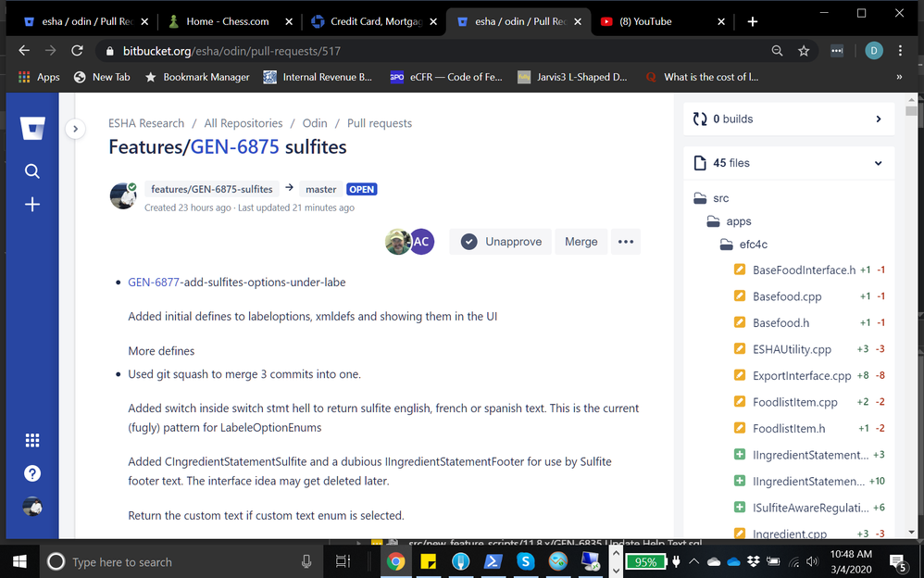The width and height of the screenshot is (924, 578).
Task: Open the user profile avatar in sidebar
Action: coord(32,507)
